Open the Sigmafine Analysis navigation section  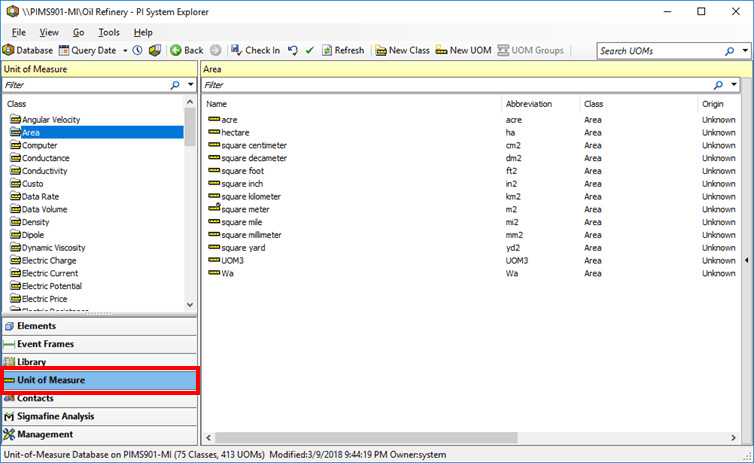pyautogui.click(x=100, y=416)
